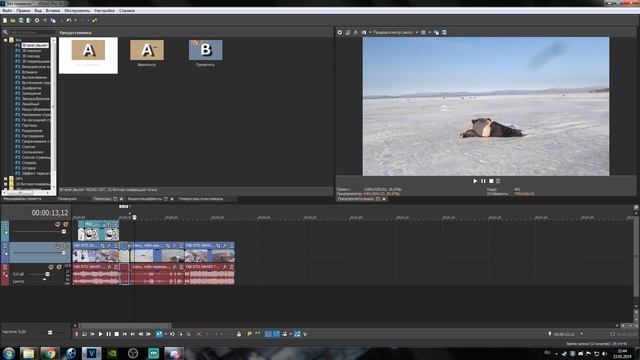Select the Normal Edit tool
Screen dimensions: 640x360
(158, 334)
